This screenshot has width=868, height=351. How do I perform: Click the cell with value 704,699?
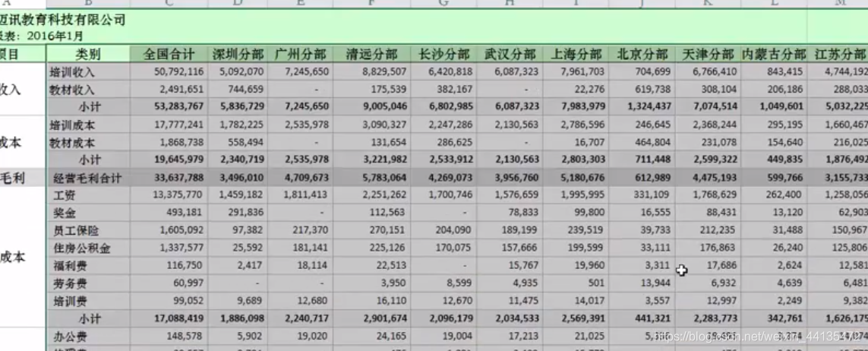pos(642,72)
